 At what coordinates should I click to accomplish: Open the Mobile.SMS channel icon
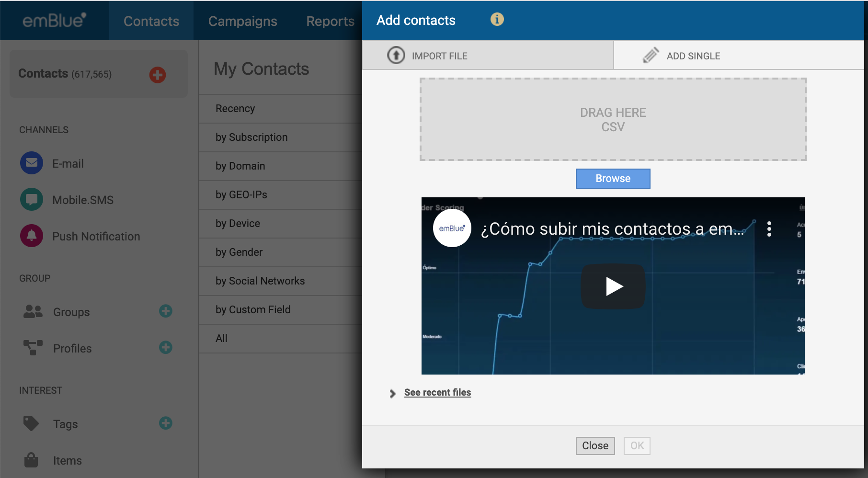click(x=32, y=200)
